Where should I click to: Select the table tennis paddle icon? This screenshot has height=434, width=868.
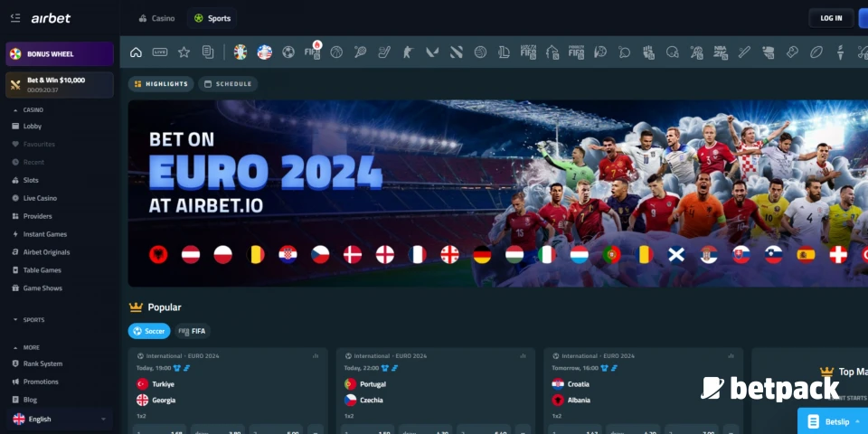[625, 52]
